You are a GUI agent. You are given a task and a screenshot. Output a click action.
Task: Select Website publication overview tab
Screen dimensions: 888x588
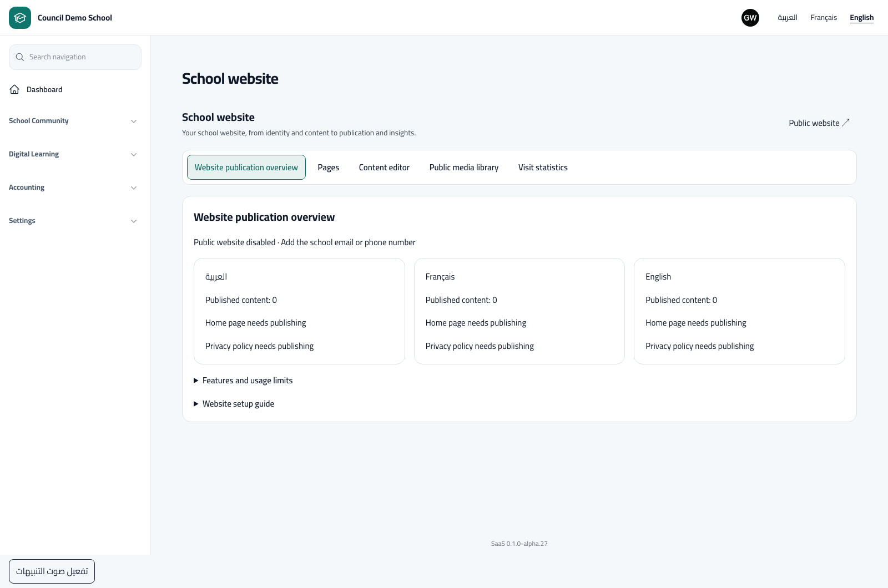click(246, 168)
